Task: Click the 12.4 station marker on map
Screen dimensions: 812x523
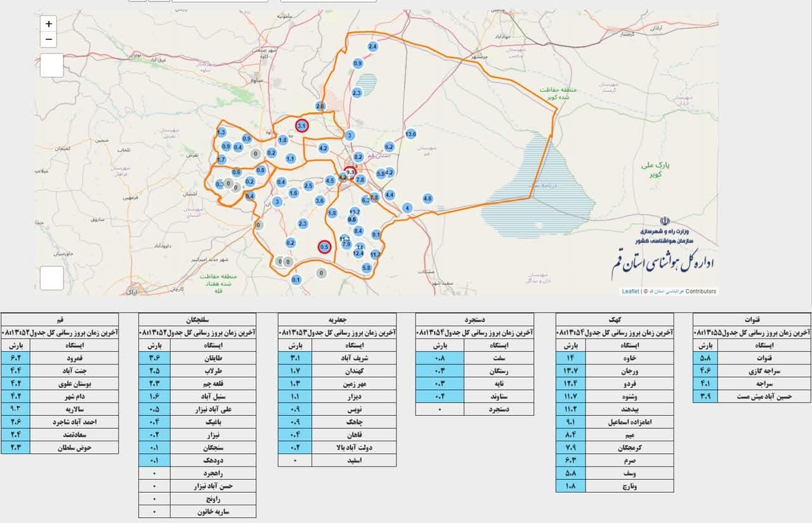Action: [x=358, y=254]
